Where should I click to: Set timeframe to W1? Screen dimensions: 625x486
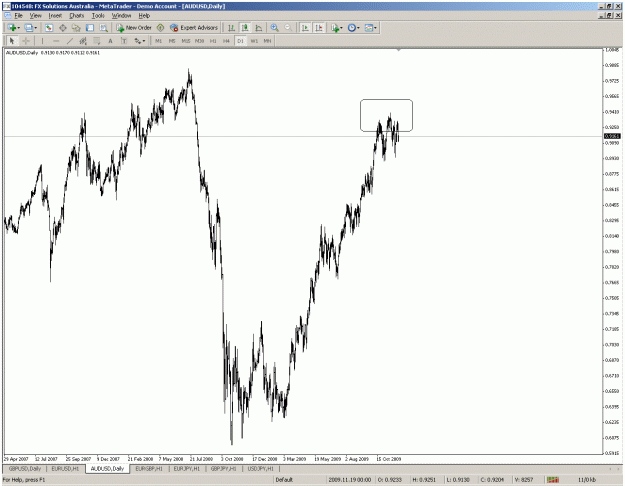pos(254,41)
